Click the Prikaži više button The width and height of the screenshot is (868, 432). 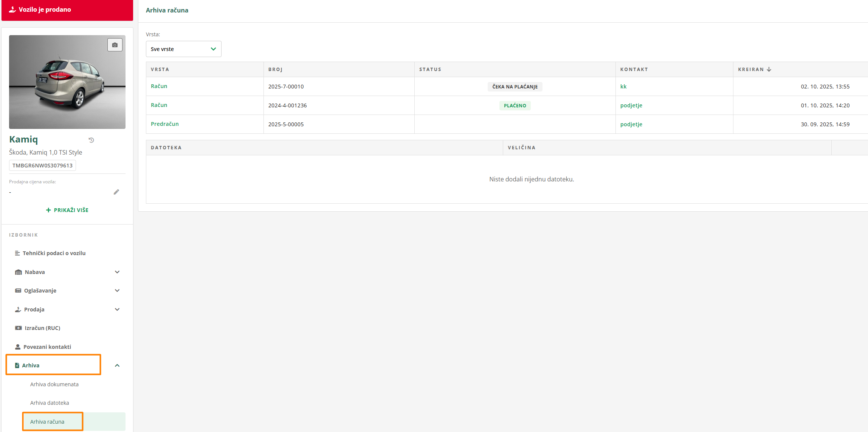coord(67,210)
